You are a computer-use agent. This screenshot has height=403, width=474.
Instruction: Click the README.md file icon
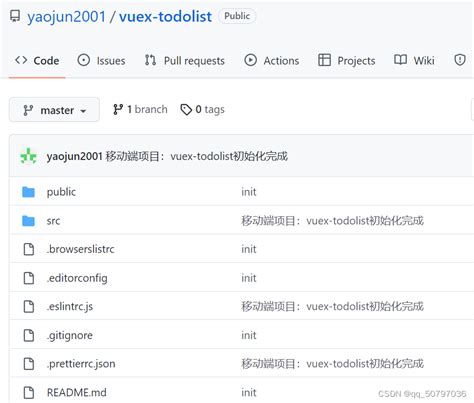[x=29, y=392]
